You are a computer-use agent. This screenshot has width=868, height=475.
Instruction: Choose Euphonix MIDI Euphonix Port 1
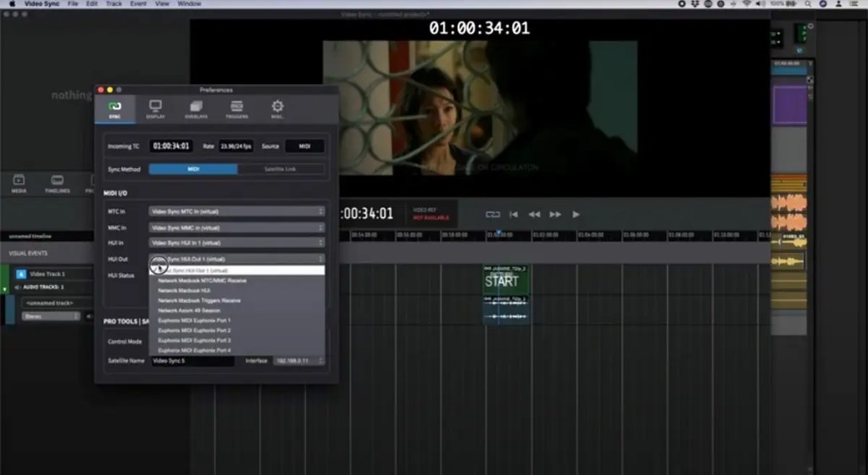pos(237,321)
